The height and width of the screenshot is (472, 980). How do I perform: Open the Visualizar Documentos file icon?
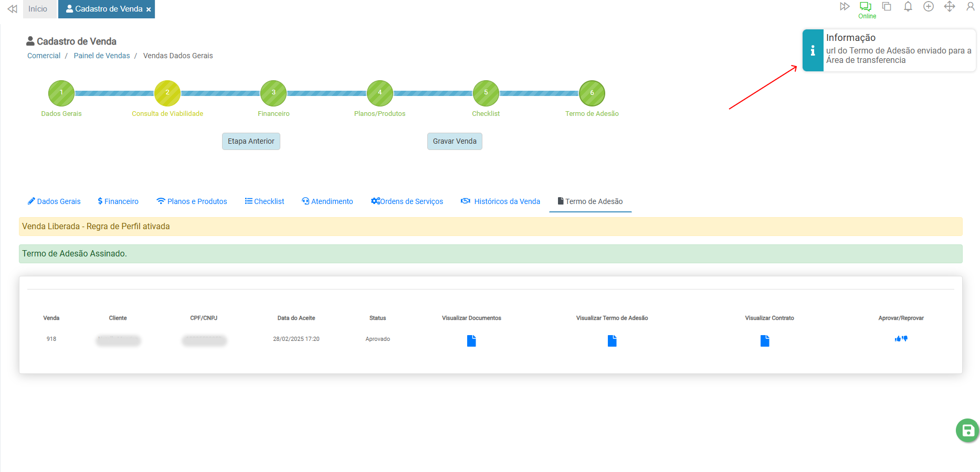click(471, 341)
